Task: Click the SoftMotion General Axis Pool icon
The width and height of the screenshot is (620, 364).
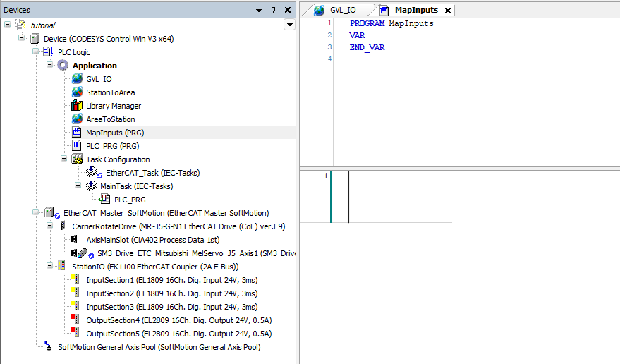Action: point(48,346)
